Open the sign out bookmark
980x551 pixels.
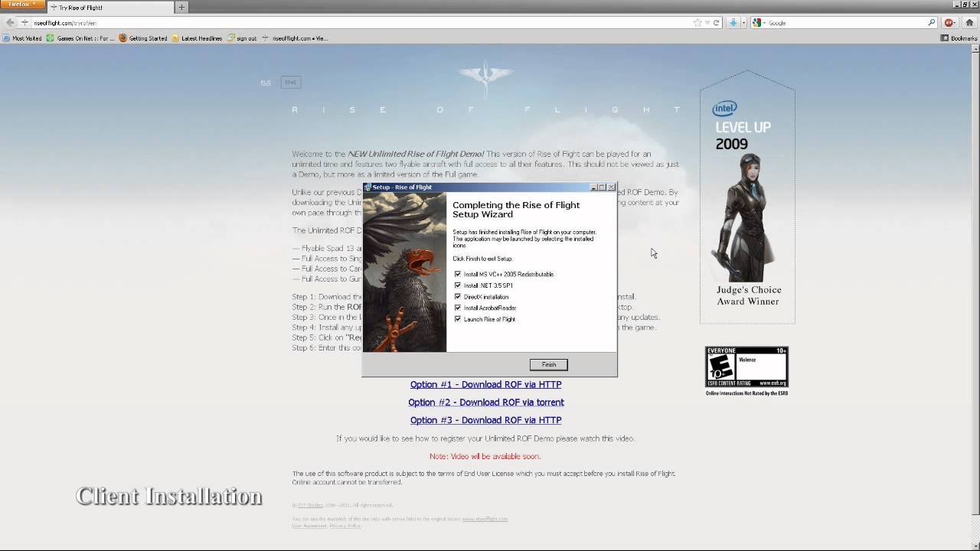[242, 38]
